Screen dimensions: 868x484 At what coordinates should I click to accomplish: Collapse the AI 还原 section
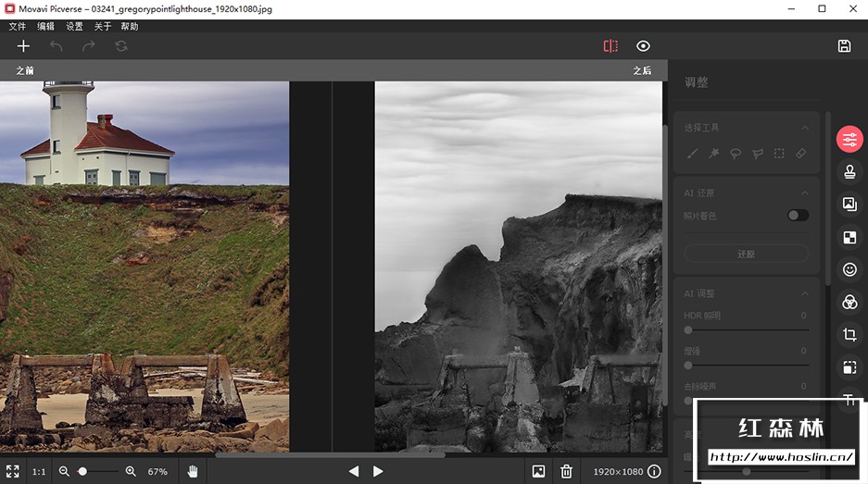(804, 192)
